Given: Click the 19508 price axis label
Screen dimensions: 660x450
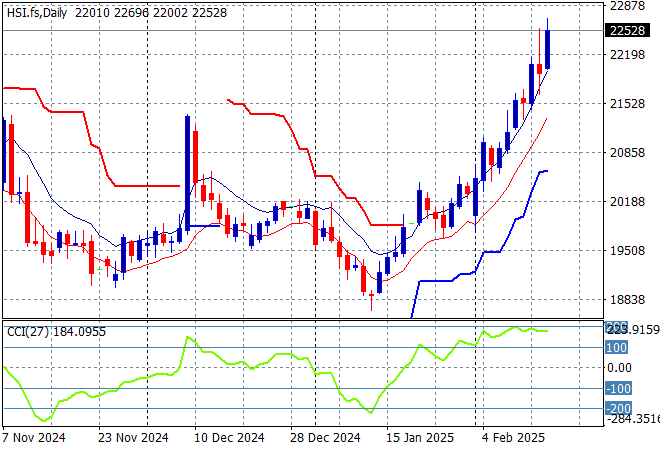Looking at the screenshot, I should tap(628, 250).
